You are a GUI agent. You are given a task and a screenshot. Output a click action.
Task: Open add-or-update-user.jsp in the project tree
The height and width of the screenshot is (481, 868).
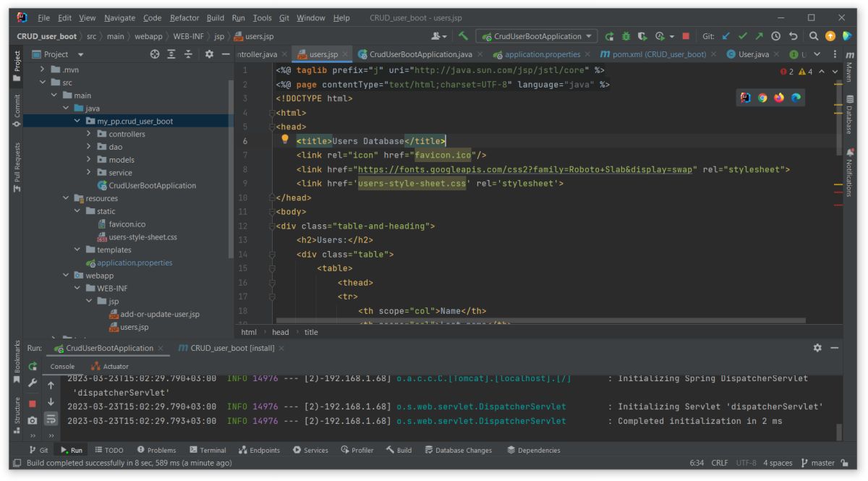coord(159,314)
